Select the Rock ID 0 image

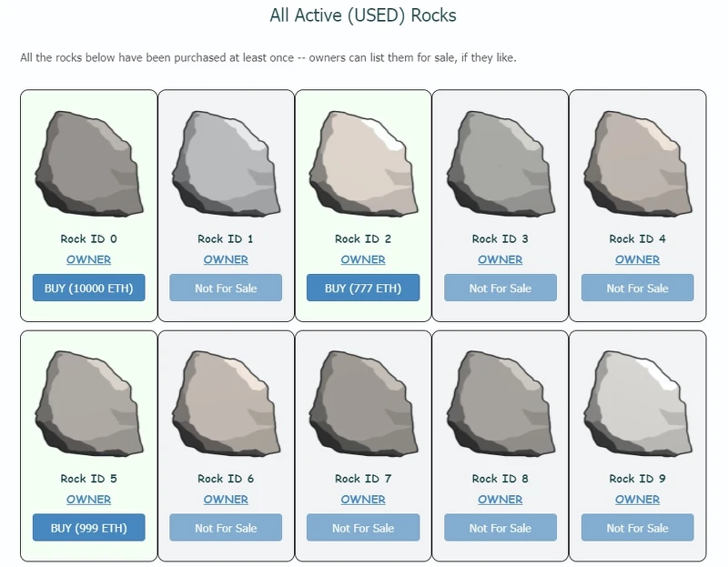point(87,162)
